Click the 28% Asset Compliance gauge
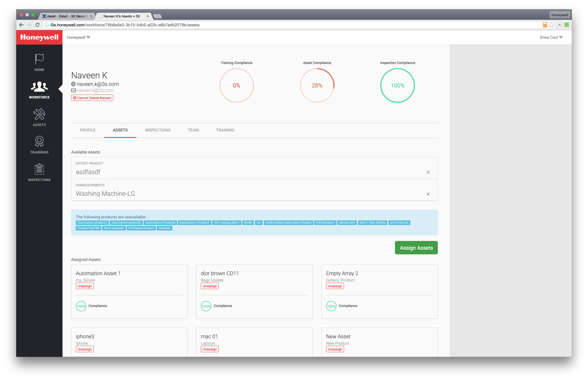This screenshot has height=380, width=588. tap(317, 85)
